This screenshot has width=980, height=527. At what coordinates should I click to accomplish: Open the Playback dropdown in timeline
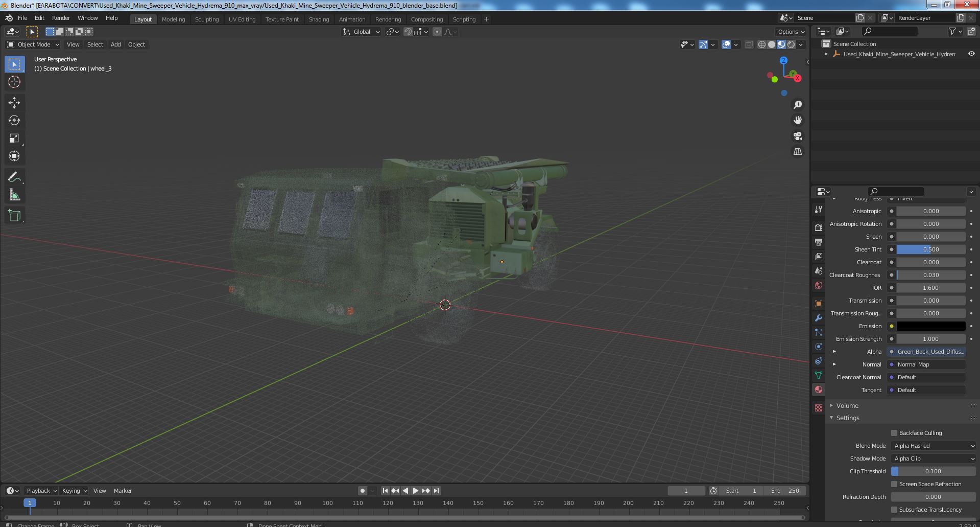(x=41, y=491)
